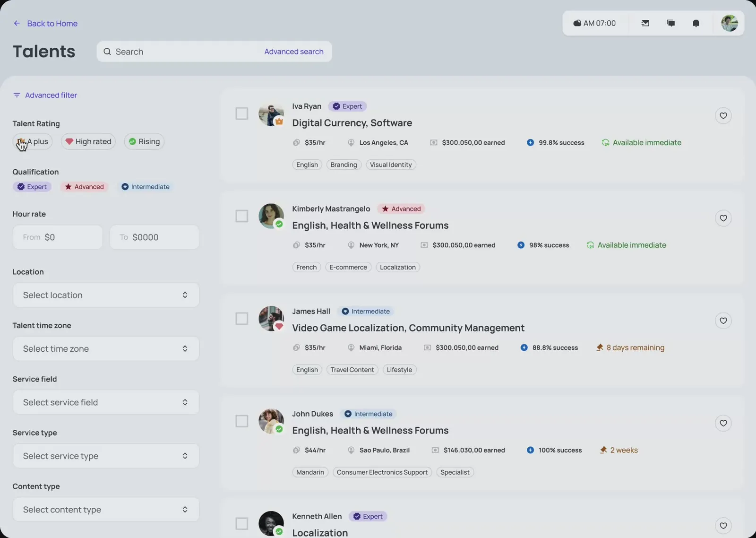Click James Hall's profile photo

click(271, 319)
